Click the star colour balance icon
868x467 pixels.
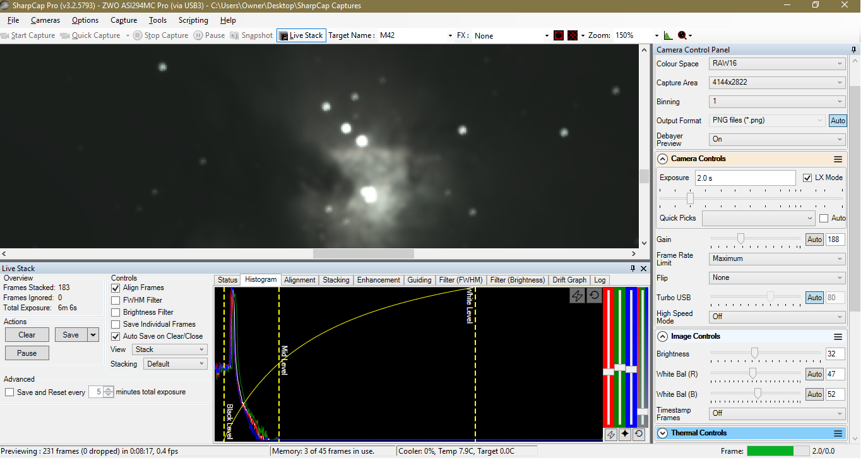pos(625,434)
